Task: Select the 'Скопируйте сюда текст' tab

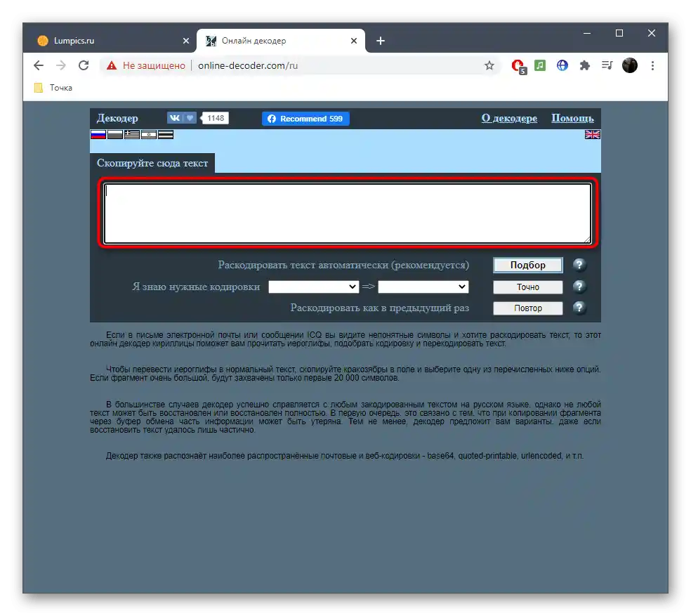Action: [x=152, y=163]
